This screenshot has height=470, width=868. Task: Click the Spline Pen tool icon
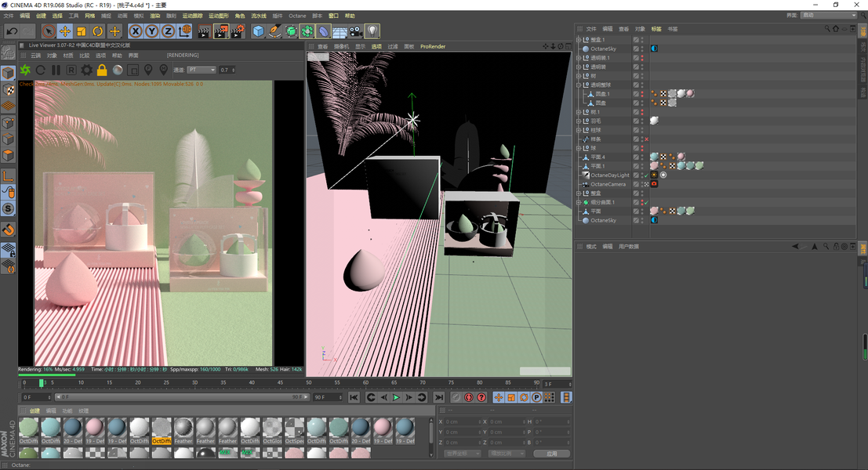click(274, 31)
